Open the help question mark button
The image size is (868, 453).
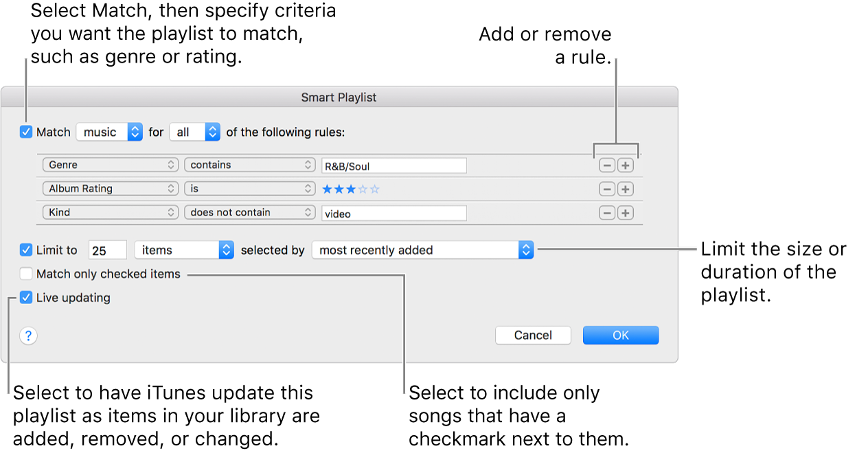pyautogui.click(x=28, y=336)
